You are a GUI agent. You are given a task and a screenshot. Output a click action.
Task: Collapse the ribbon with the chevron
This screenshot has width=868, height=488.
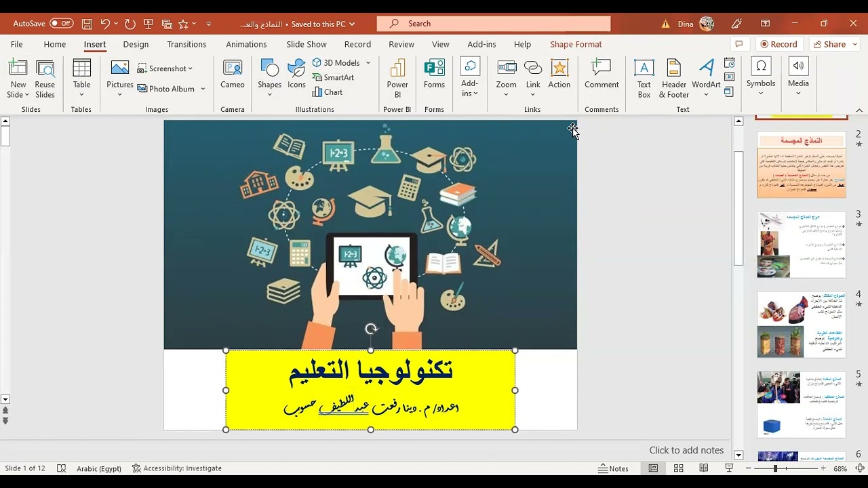tap(859, 110)
